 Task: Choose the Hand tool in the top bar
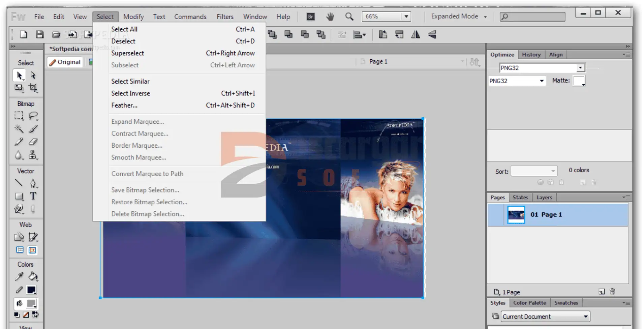(x=330, y=17)
